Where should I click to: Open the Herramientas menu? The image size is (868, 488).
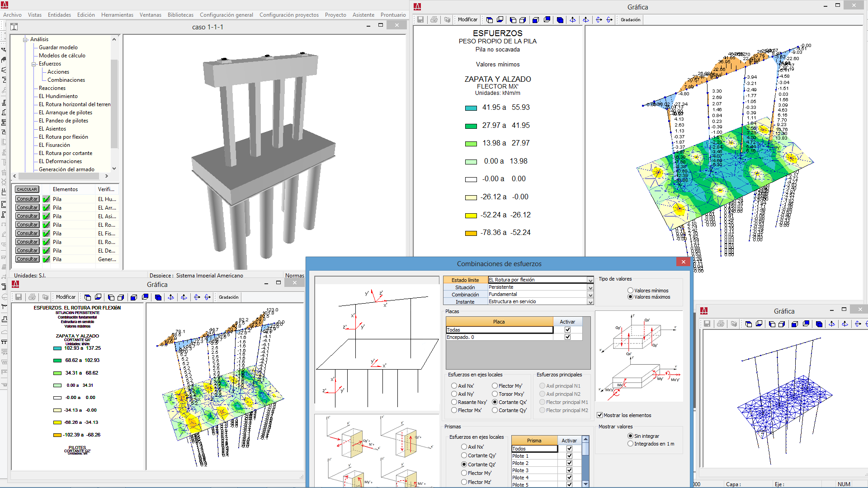tap(117, 15)
